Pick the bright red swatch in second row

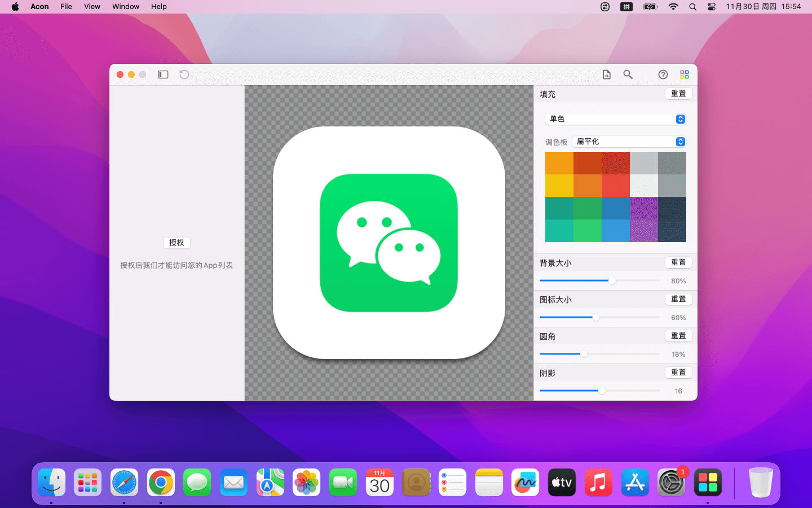(x=616, y=186)
